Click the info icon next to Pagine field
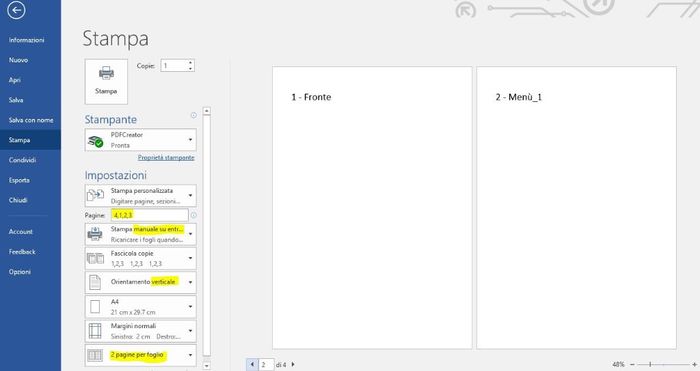The image size is (700, 371). (x=193, y=215)
